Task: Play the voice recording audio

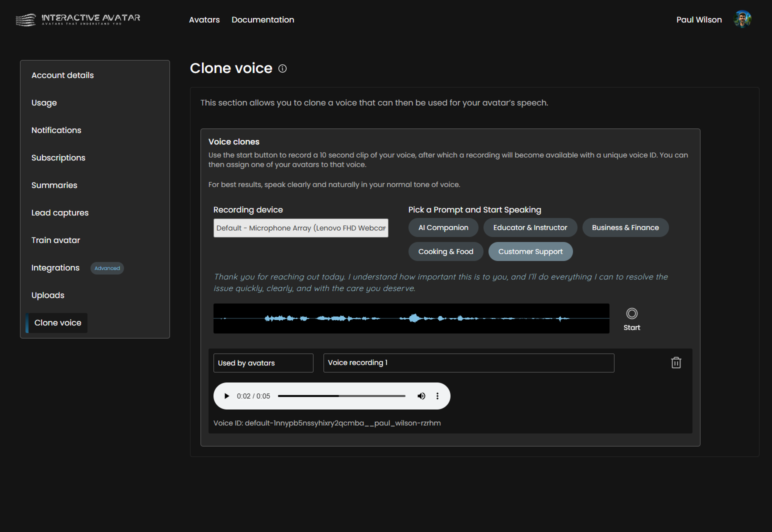Action: (226, 396)
